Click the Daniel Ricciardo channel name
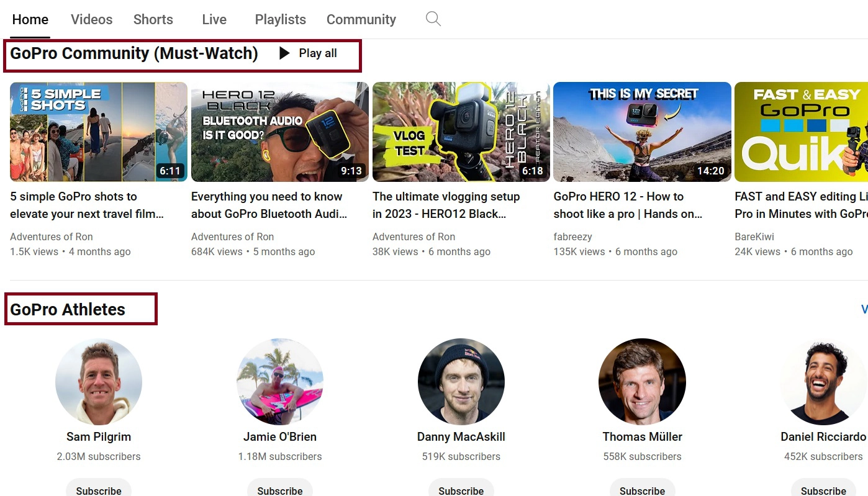Screen dimensions: 868x496 pos(823,437)
